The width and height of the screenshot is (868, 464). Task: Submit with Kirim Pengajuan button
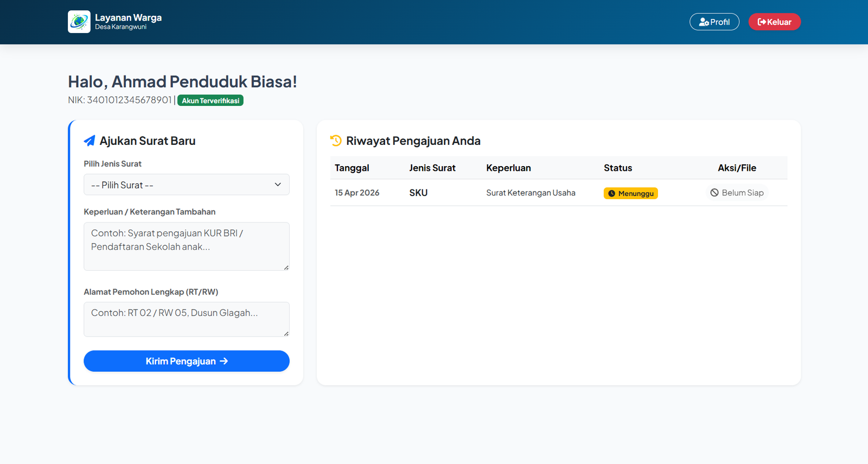187,361
